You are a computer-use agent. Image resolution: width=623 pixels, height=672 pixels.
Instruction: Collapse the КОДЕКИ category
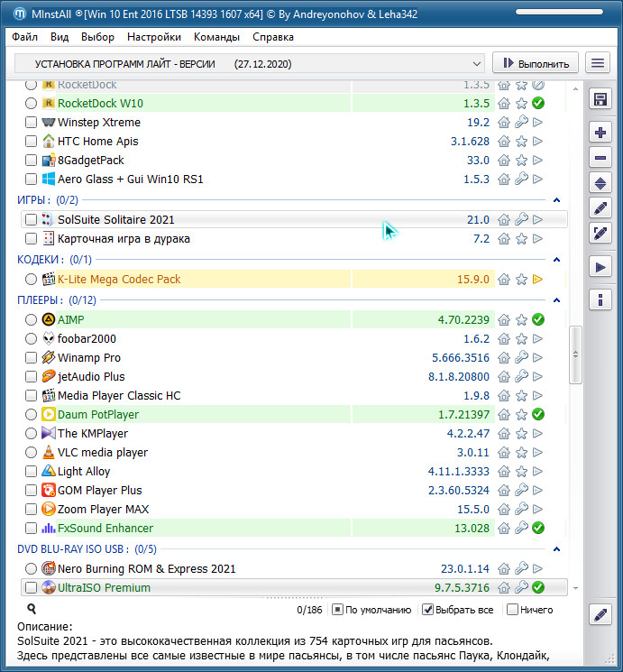click(556, 260)
